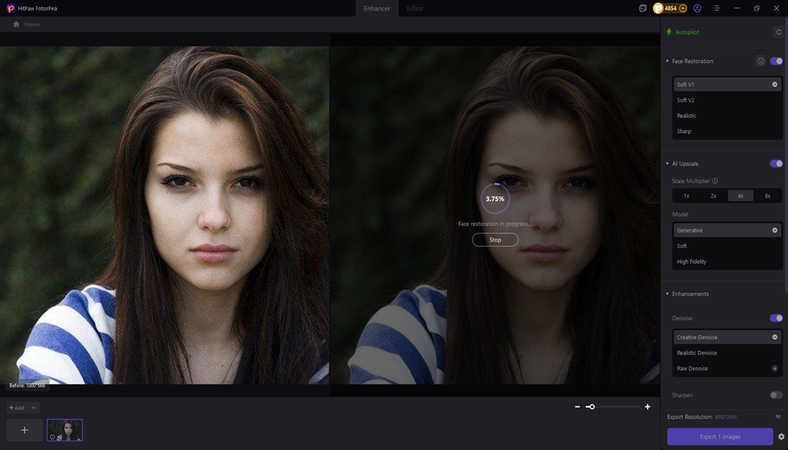Screen dimensions: 788x450
Task: Click the 4854 credits count
Action: click(x=671, y=9)
